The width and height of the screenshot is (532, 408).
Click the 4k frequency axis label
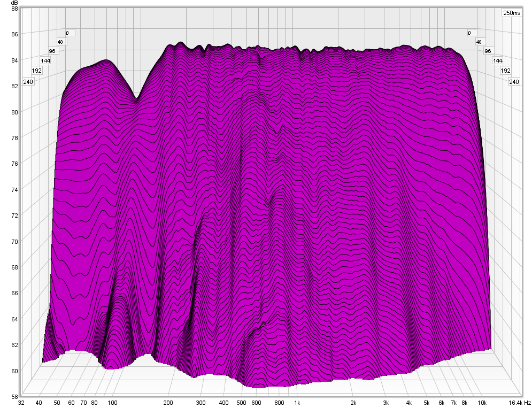(x=409, y=403)
